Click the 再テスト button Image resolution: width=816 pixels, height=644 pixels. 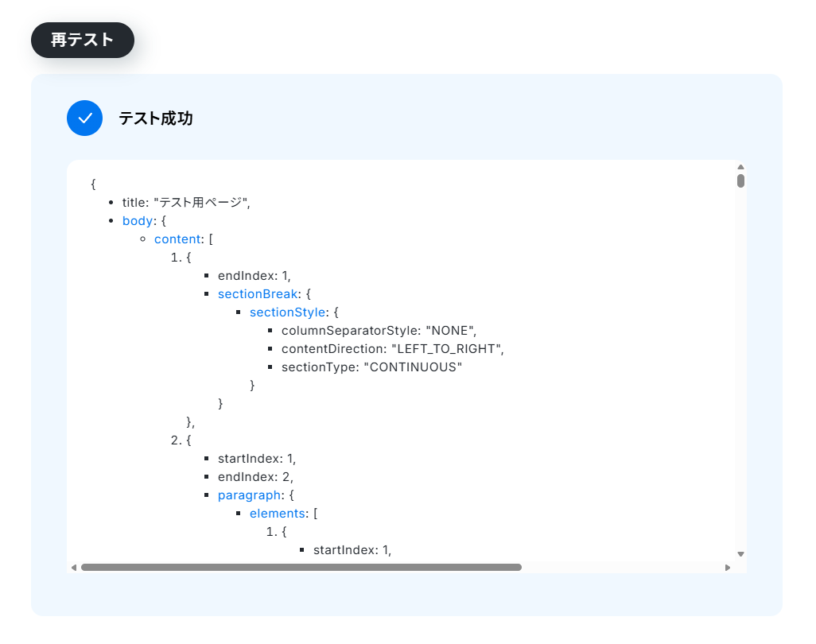83,40
